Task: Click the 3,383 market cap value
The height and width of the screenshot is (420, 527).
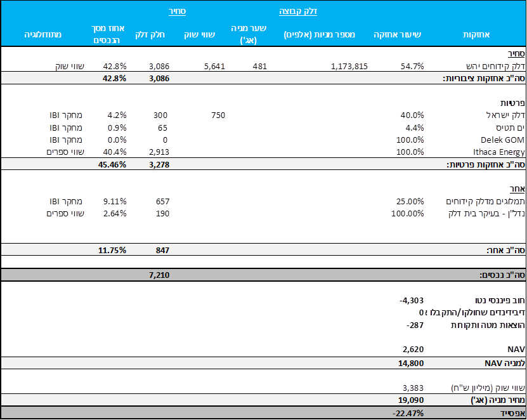Action: coord(413,388)
